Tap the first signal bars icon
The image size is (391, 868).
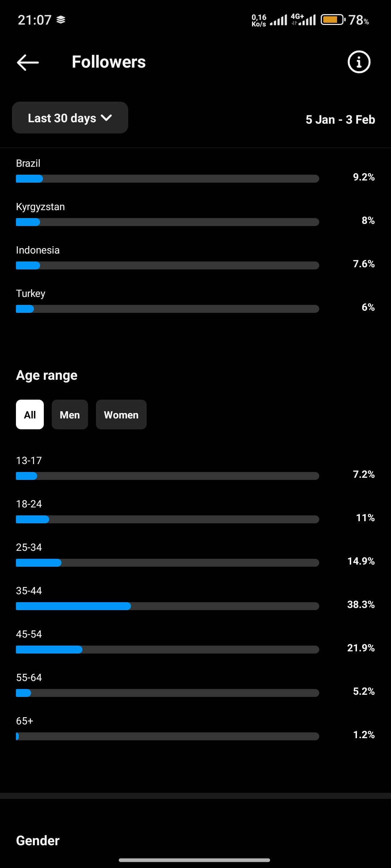coord(278,20)
